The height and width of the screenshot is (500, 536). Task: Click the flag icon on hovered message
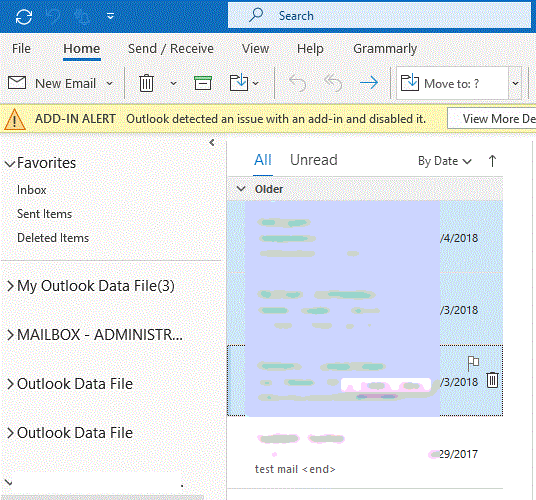473,363
